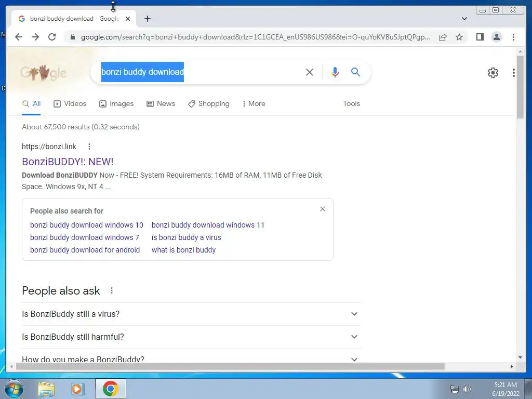532x399 pixels.
Task: Switch to Shopping results tab
Action: [209, 104]
